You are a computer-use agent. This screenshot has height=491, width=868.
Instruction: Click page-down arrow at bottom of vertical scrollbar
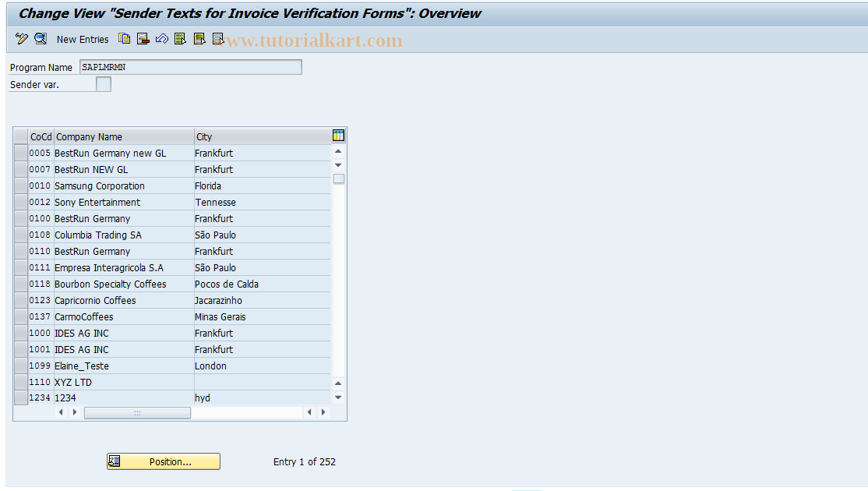[x=338, y=397]
